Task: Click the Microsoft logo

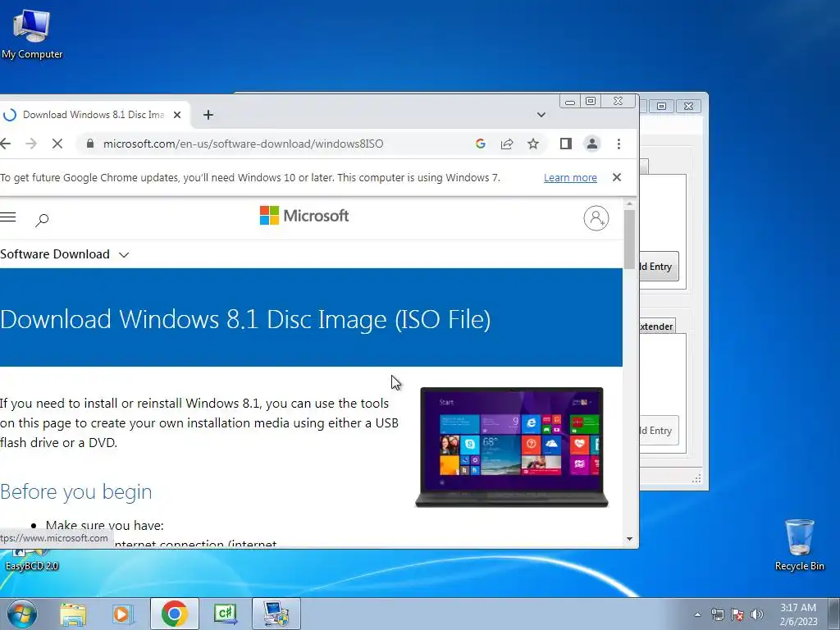Action: coord(304,216)
